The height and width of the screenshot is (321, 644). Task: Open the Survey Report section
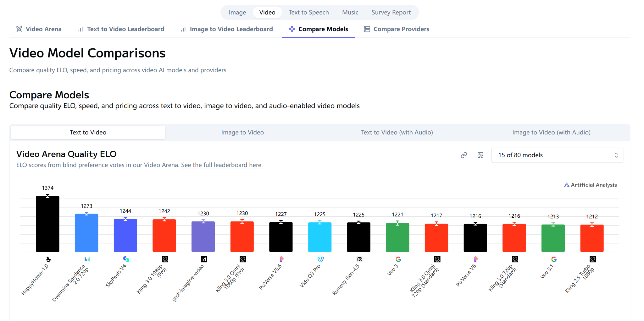pos(391,13)
